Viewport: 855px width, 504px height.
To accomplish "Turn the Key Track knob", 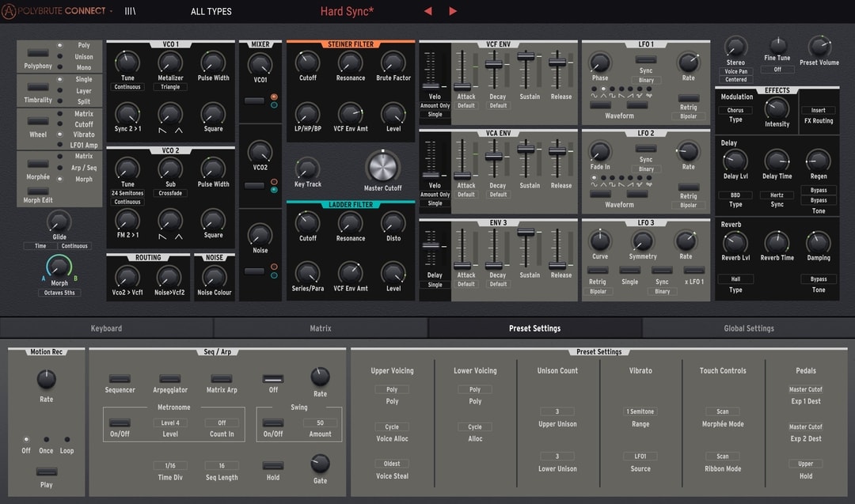I will [x=307, y=169].
